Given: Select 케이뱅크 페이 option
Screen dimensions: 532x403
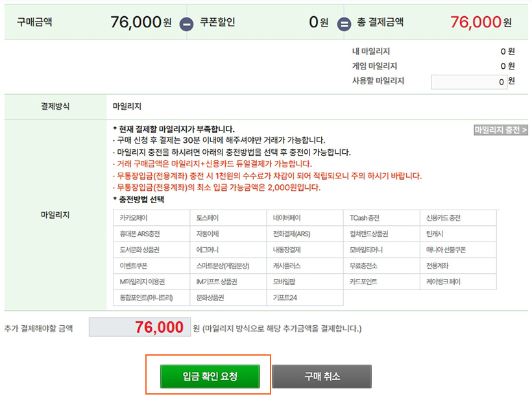Looking at the screenshot, I should (443, 282).
